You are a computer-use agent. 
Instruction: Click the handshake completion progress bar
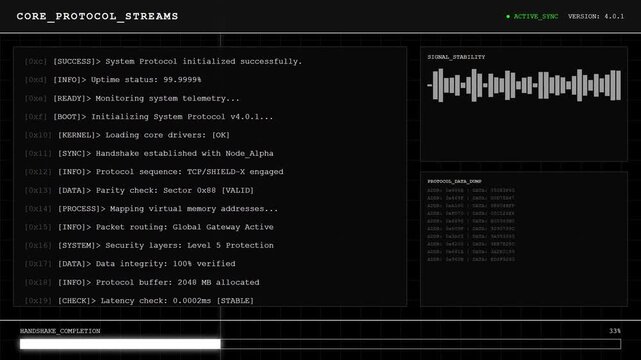point(320,344)
